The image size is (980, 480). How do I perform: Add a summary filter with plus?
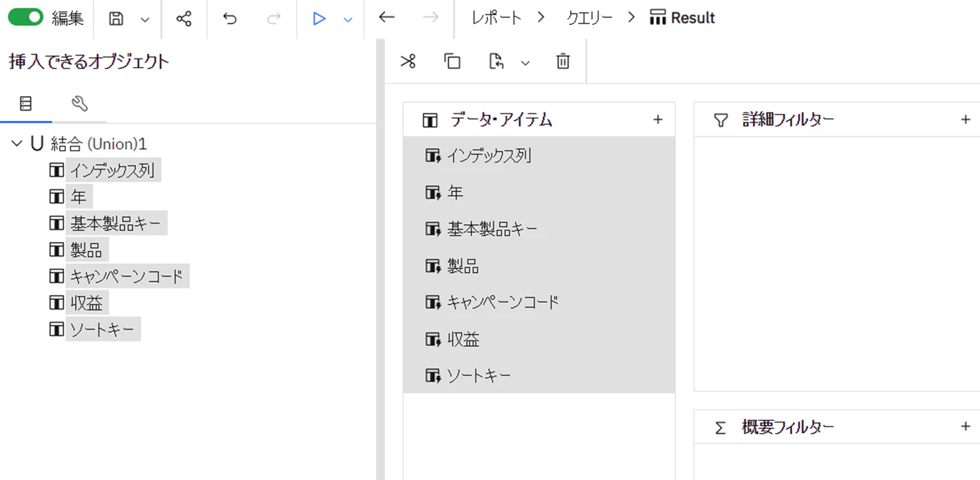965,427
